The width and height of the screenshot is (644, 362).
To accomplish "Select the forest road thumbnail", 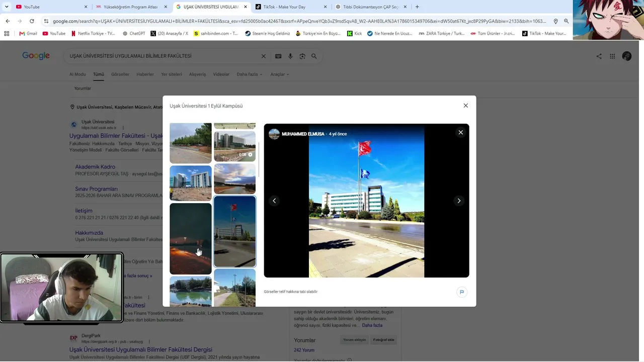I will click(x=191, y=143).
